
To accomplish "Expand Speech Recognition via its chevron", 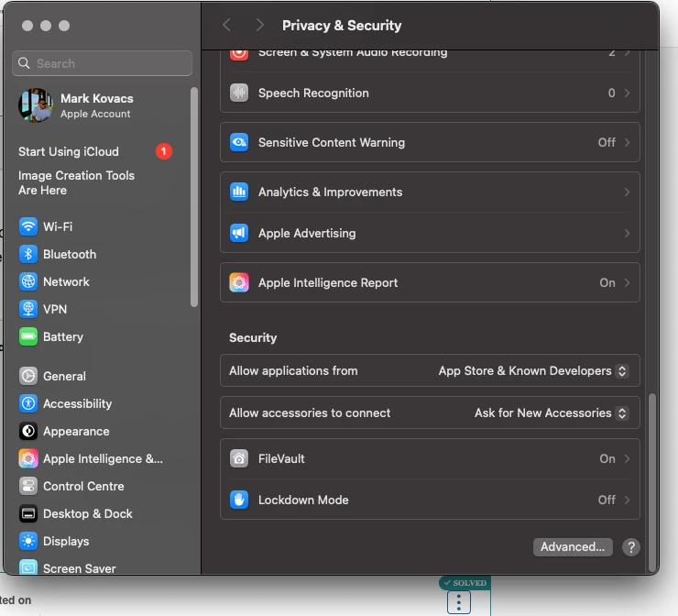I will (627, 93).
